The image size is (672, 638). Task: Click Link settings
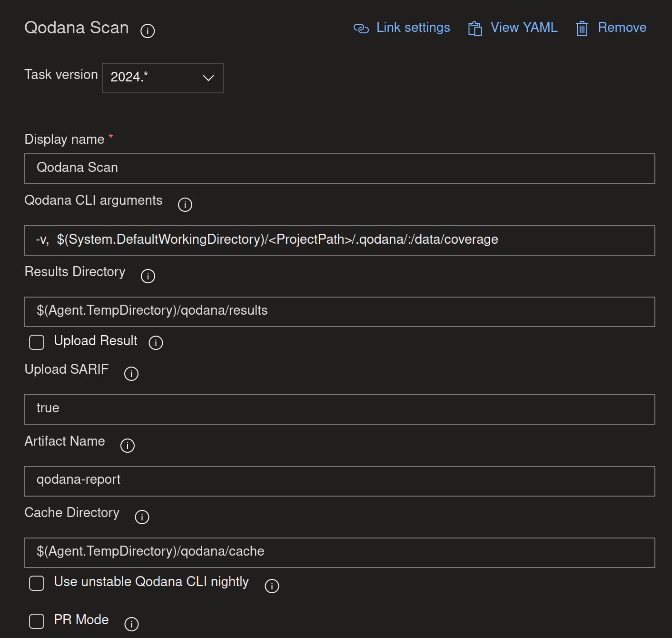click(x=402, y=28)
